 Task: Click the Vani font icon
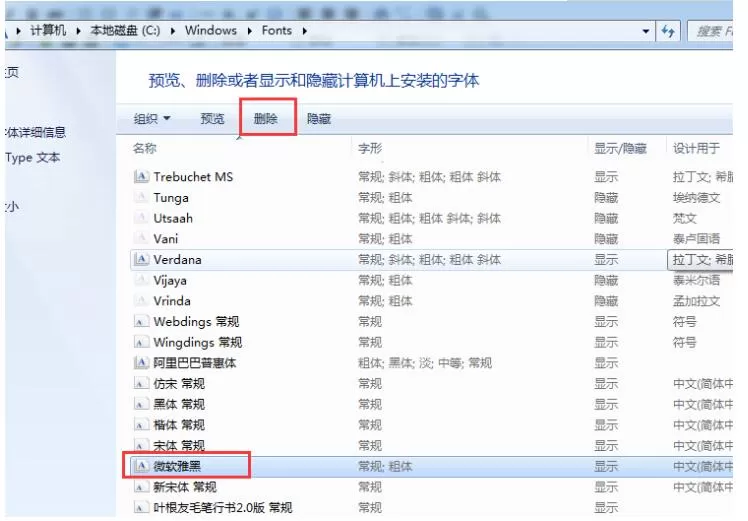pos(141,239)
